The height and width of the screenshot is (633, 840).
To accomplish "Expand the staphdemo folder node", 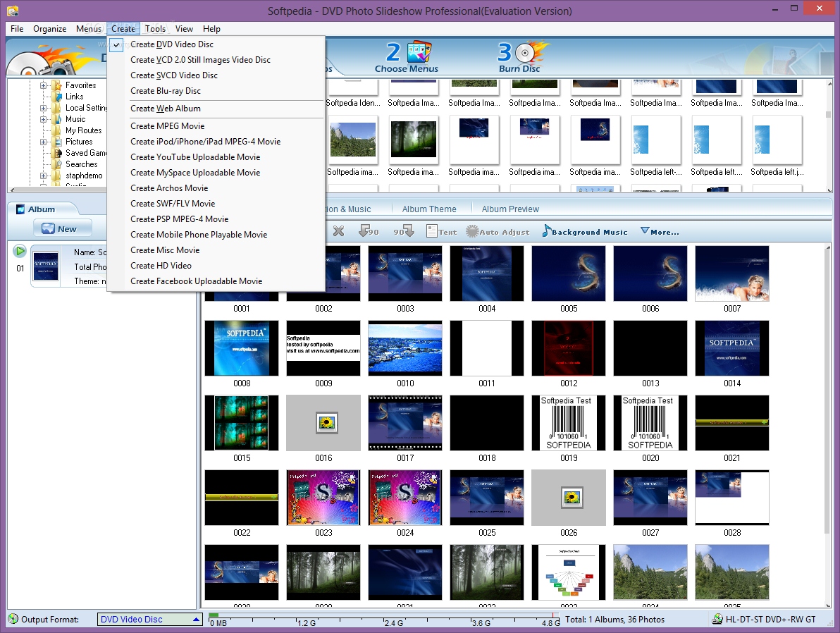I will [x=43, y=176].
